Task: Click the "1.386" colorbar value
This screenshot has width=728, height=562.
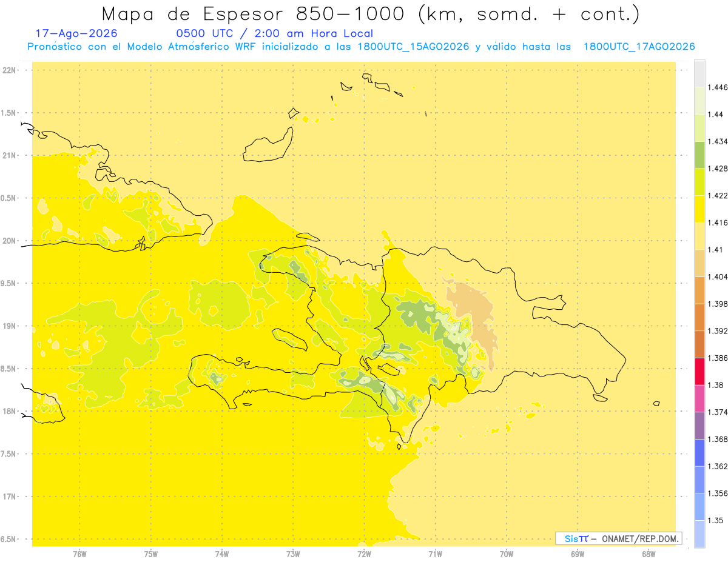Action: tap(718, 358)
